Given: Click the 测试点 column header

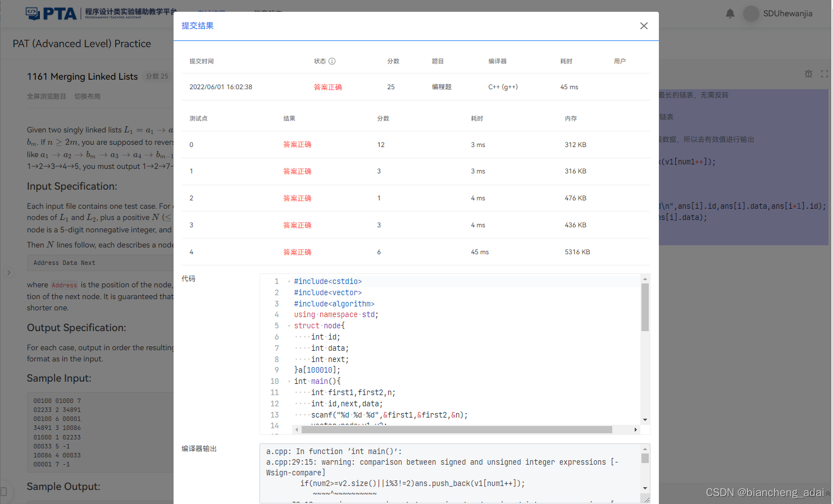Looking at the screenshot, I should click(198, 118).
